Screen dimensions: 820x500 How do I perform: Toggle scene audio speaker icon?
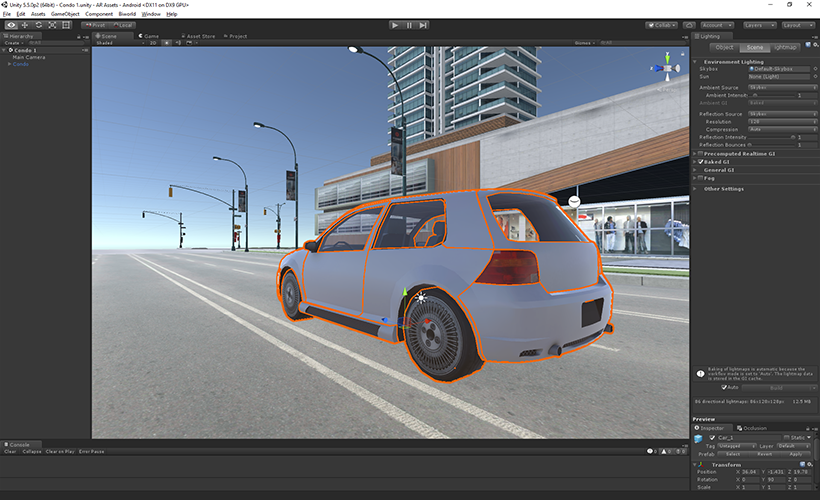pos(178,43)
